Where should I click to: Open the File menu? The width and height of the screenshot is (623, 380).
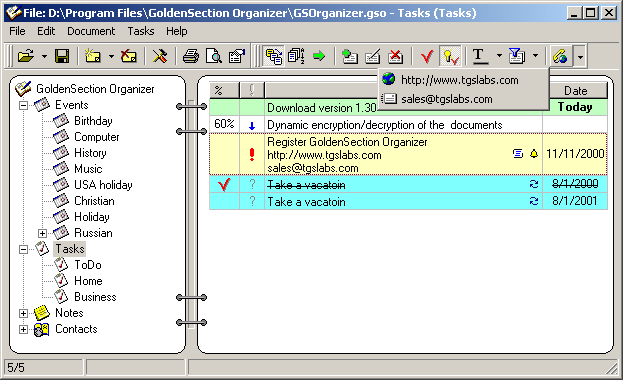point(17,31)
